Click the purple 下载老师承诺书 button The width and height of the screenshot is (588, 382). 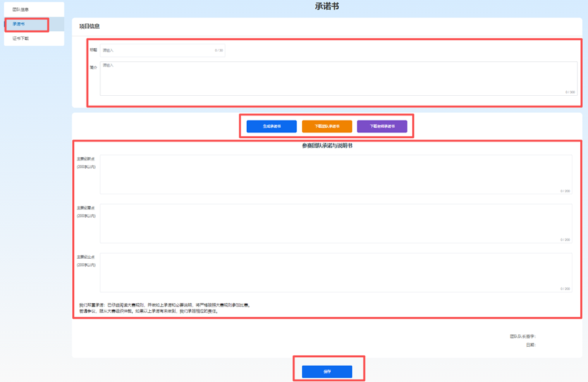point(382,126)
